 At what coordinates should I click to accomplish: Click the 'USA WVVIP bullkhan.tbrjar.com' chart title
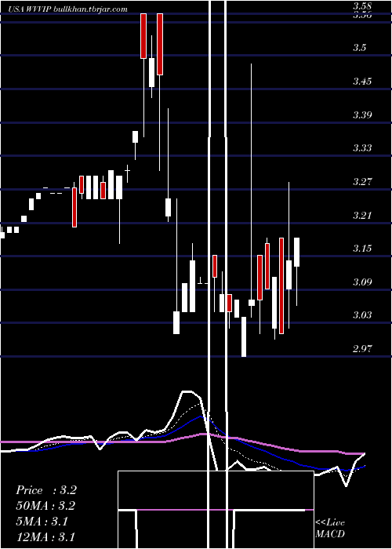tap(67, 9)
